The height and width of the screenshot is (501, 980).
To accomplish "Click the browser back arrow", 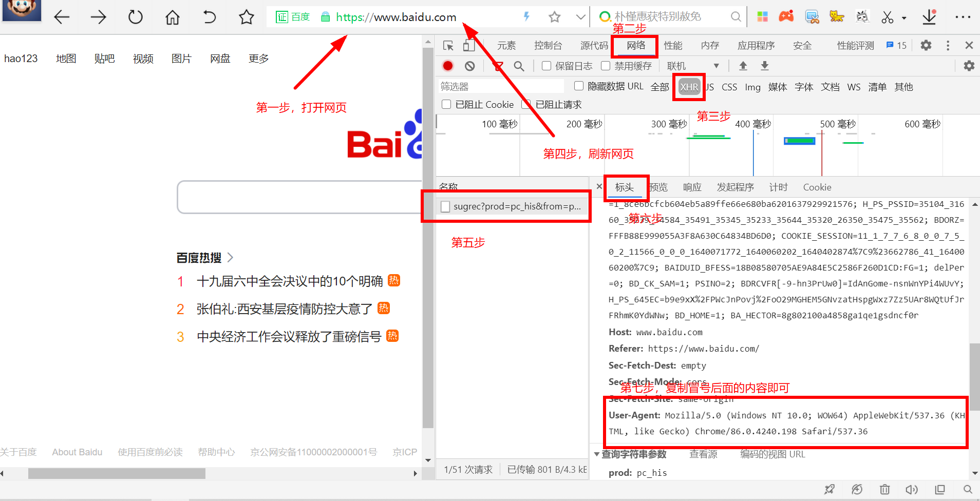I will click(x=62, y=17).
